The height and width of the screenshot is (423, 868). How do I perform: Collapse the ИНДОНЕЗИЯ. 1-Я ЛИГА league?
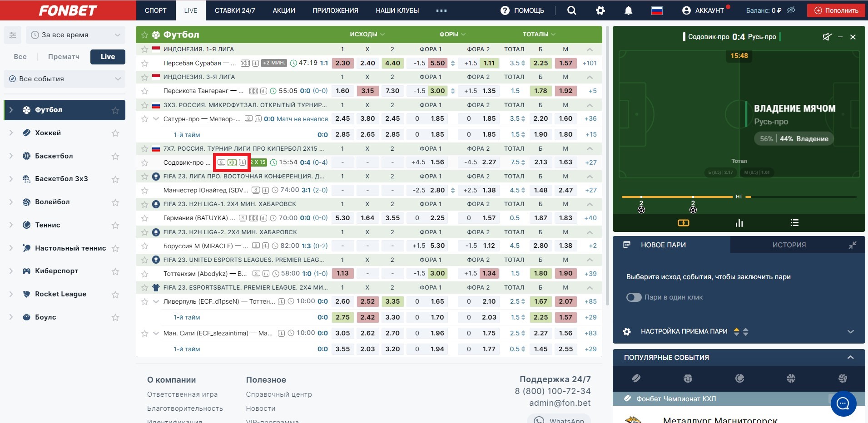pos(590,49)
